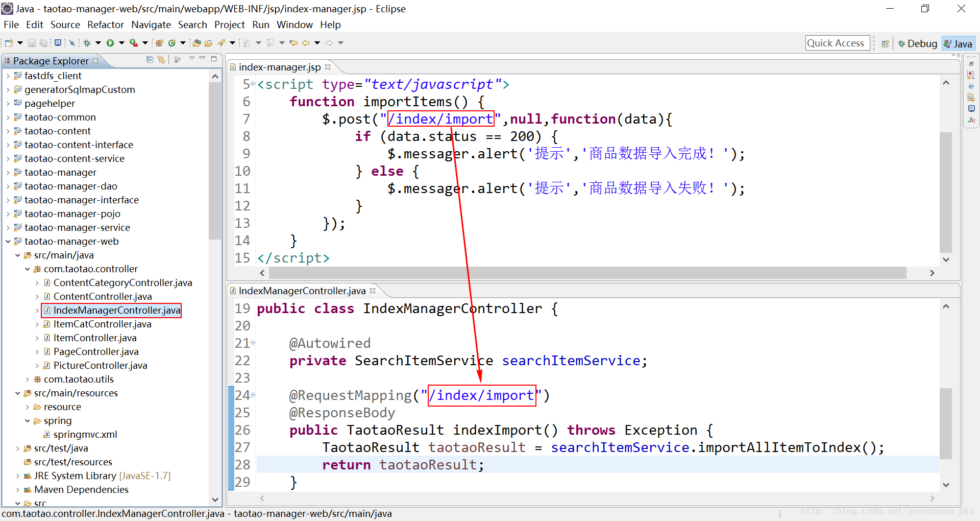This screenshot has width=980, height=521.
Task: Click the Quick Access search field
Action: coord(838,43)
